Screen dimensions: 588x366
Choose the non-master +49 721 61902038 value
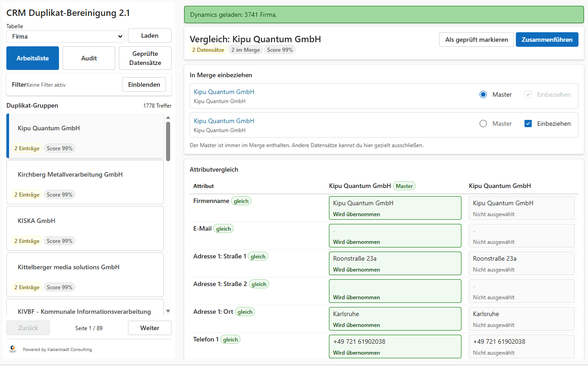click(x=522, y=346)
